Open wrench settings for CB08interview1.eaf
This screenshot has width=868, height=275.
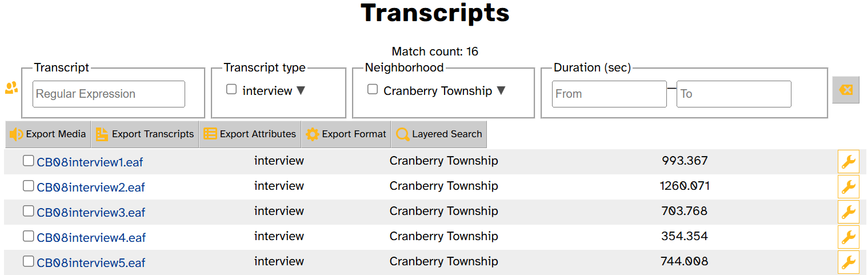(849, 162)
